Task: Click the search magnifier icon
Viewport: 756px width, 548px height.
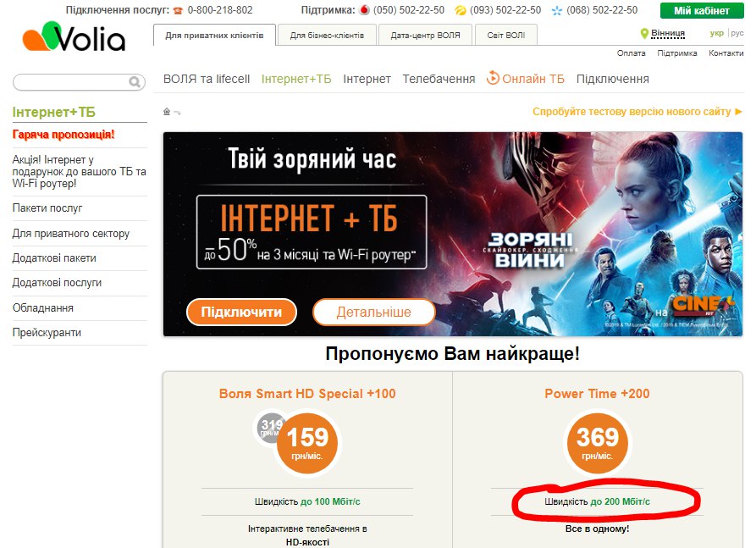Action: click(135, 82)
